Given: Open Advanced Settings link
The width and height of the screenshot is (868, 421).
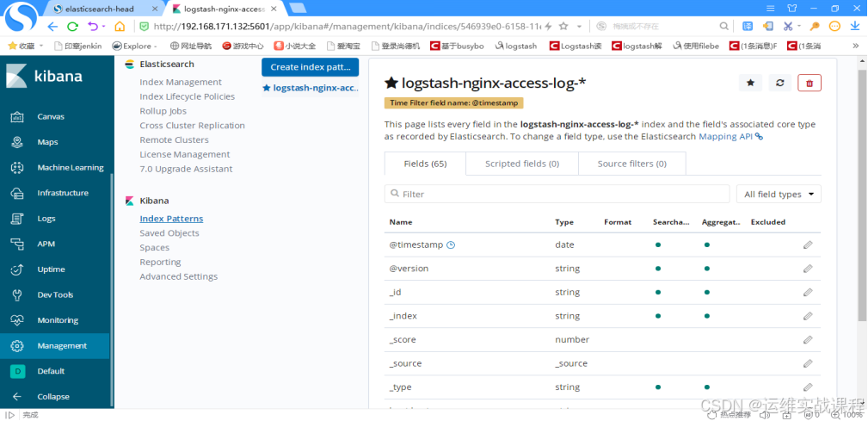Looking at the screenshot, I should click(x=178, y=276).
